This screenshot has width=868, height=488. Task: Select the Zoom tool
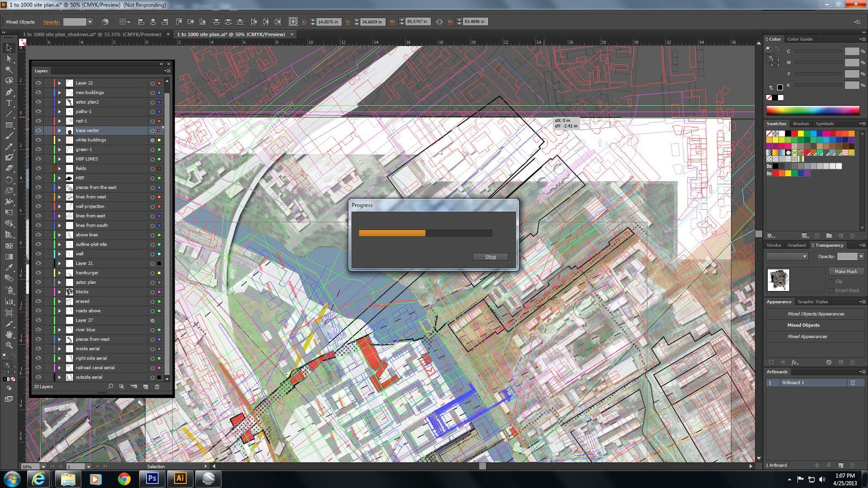[9, 345]
